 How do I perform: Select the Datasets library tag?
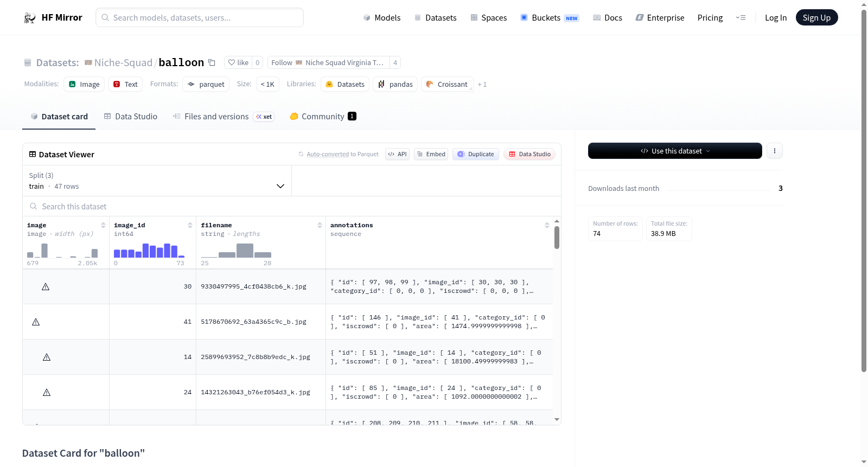345,84
